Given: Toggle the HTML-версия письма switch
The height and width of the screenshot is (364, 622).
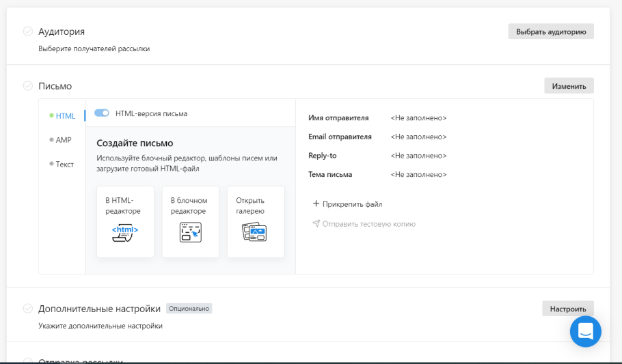Looking at the screenshot, I should pos(102,113).
